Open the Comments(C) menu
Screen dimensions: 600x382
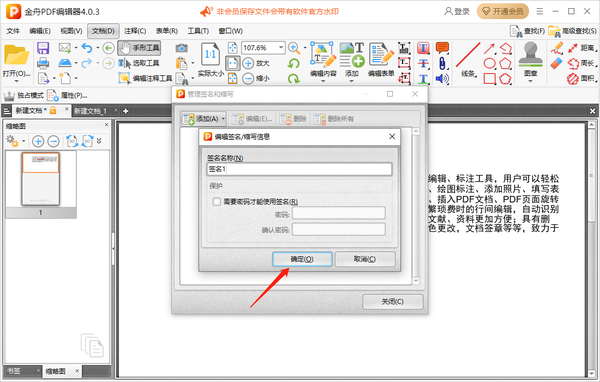click(135, 31)
